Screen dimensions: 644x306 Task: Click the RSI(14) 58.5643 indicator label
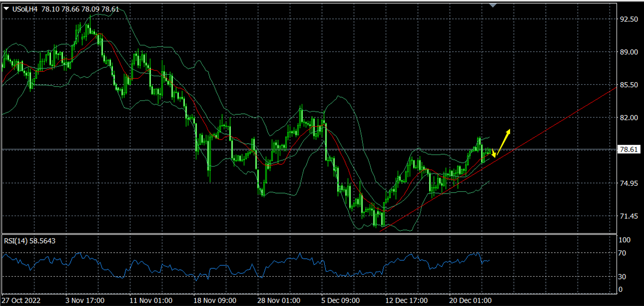pos(29,240)
